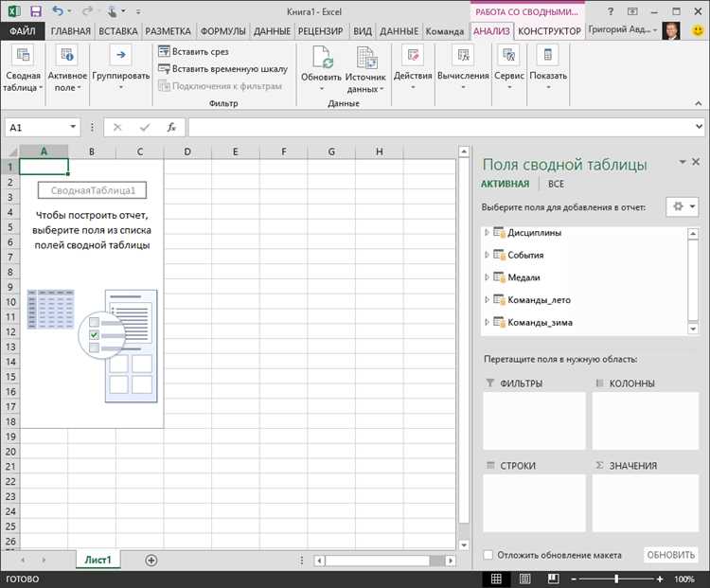Open the Григорий account menu
The height and width of the screenshot is (588, 710).
pyautogui.click(x=623, y=30)
